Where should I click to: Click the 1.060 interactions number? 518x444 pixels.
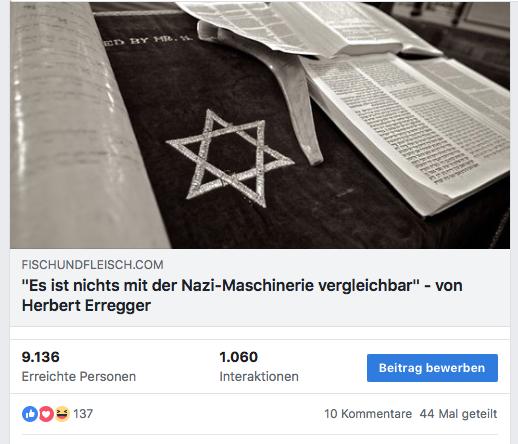pyautogui.click(x=239, y=357)
